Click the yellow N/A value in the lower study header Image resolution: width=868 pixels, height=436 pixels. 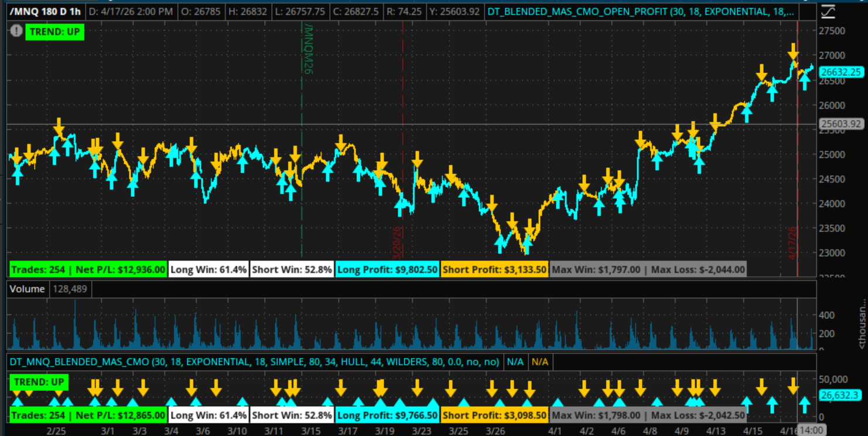click(539, 362)
